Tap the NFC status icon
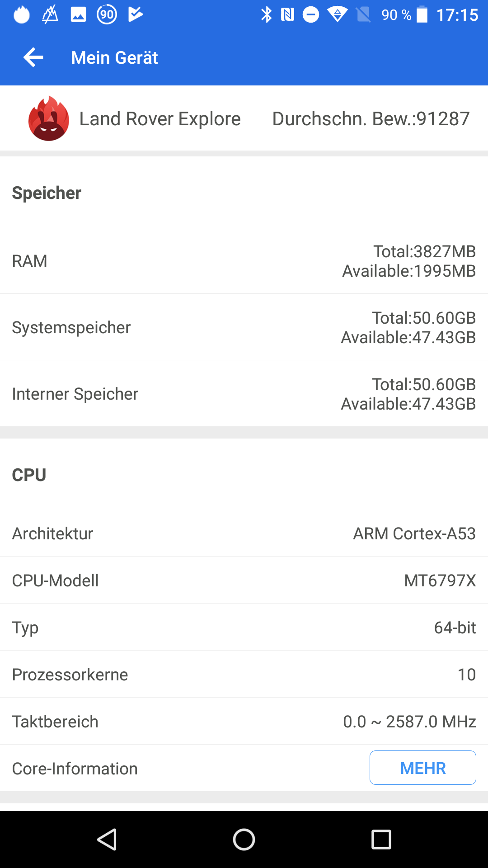 click(287, 14)
